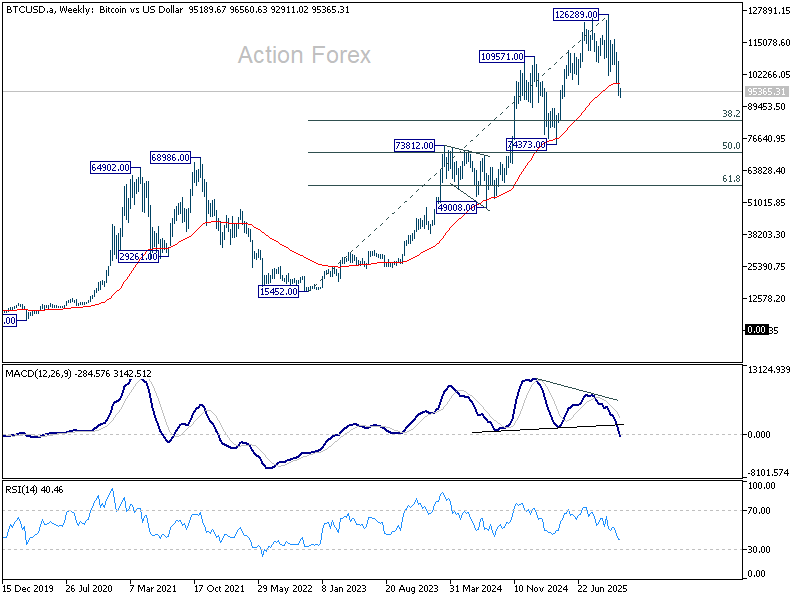Click the MACD 13124.939 scale value
This screenshot has width=800, height=600.
click(768, 369)
